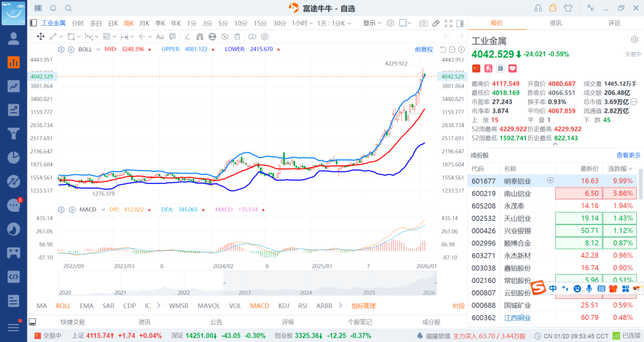Open the notification bell icon
Viewport: 644px width, 342px height.
coord(53,8)
